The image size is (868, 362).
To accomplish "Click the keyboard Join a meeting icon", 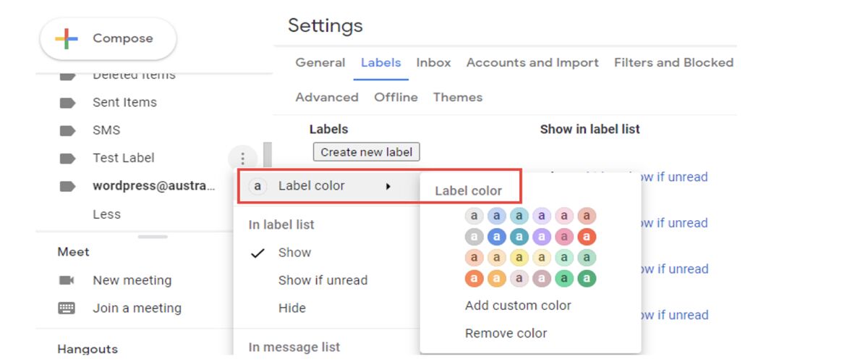I will click(67, 308).
